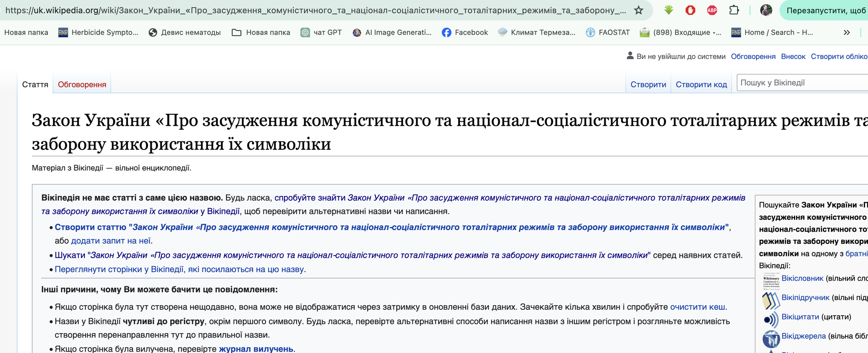Click the Внесок link at top
The height and width of the screenshot is (353, 868).
(x=793, y=57)
